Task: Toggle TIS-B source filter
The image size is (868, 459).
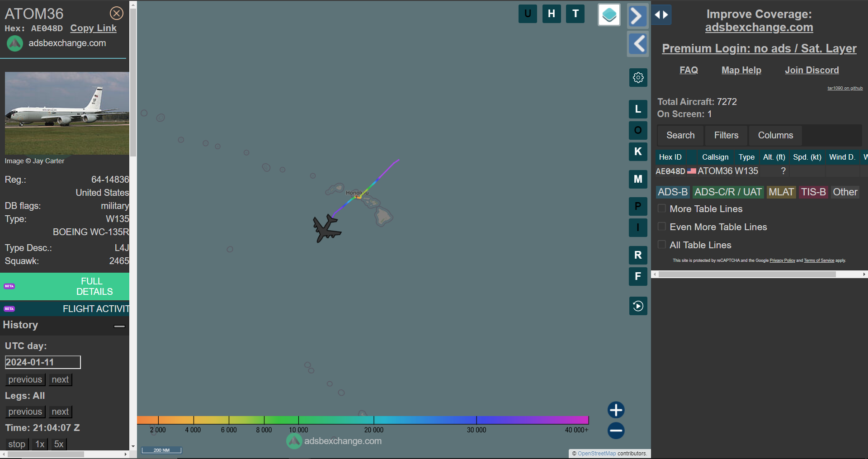Action: pyautogui.click(x=813, y=192)
